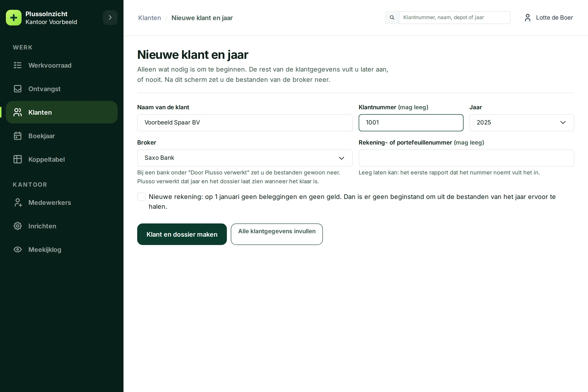Click the PlussoInzicht green plus logo
Screen dimensions: 588x392
(x=14, y=18)
